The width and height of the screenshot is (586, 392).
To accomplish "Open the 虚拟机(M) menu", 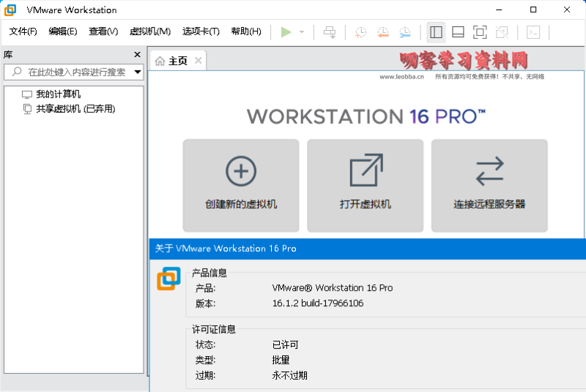I will coord(150,32).
